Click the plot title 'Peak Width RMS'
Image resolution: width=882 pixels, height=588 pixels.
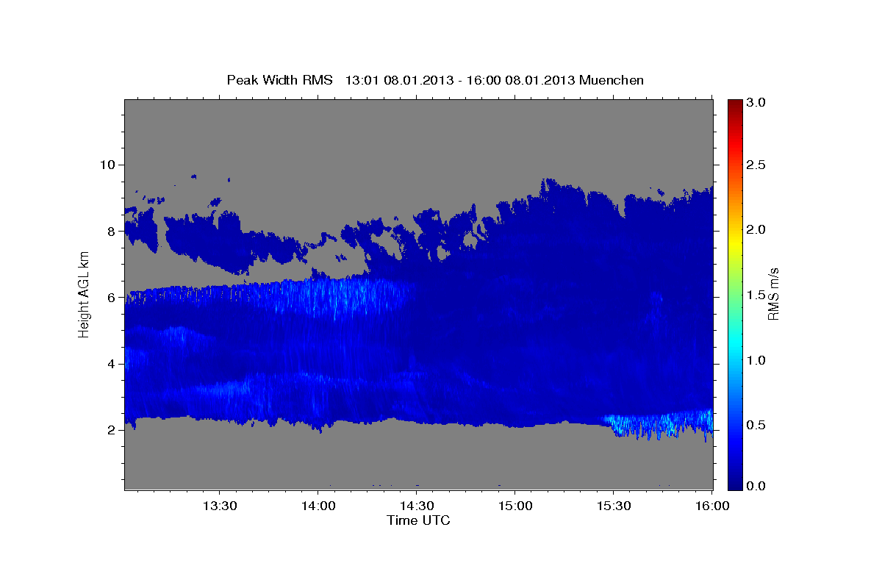(279, 80)
